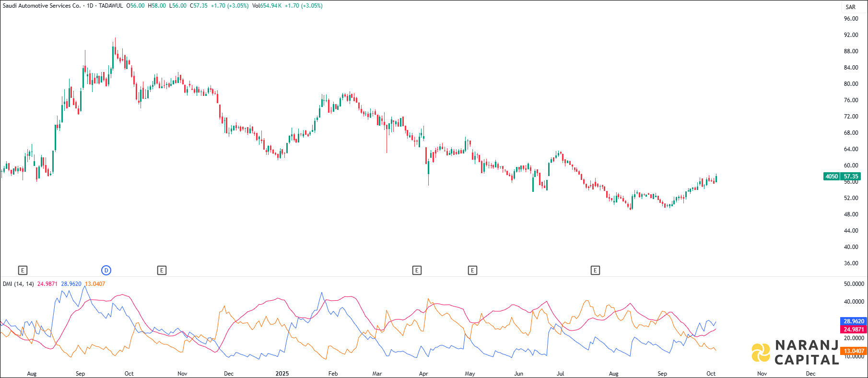Click the Feb label on time axis

click(x=333, y=374)
